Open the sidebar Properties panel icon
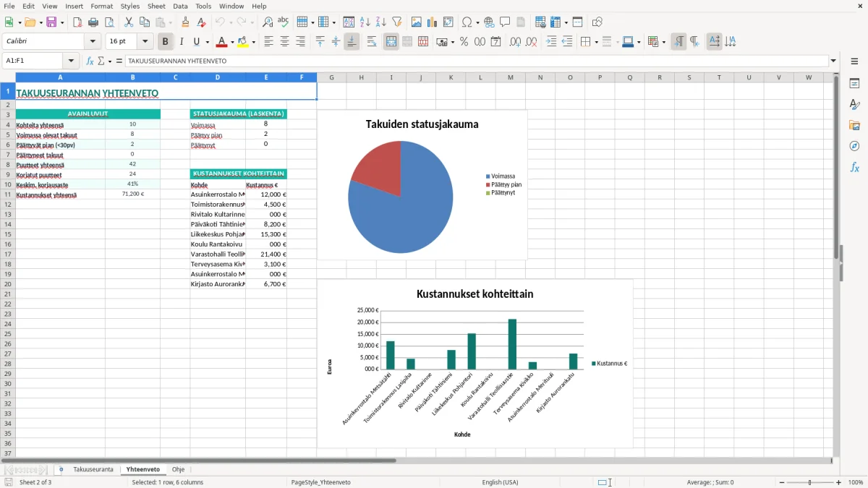The height and width of the screenshot is (488, 868). coord(854,84)
